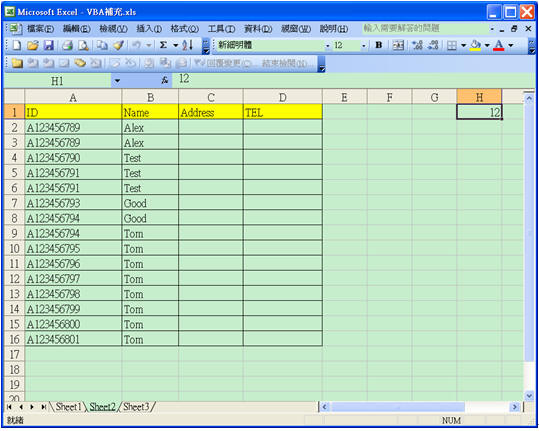The height and width of the screenshot is (431, 539).
Task: Open Print Preview from the toolbar
Action: point(84,45)
